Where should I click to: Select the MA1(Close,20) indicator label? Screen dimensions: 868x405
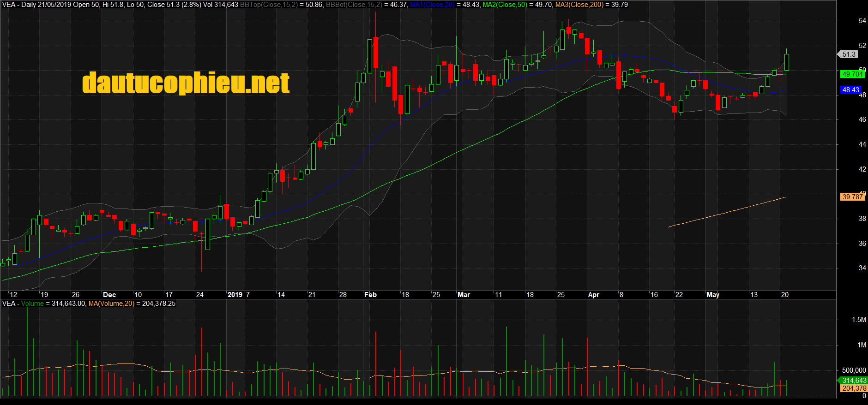tap(432, 5)
